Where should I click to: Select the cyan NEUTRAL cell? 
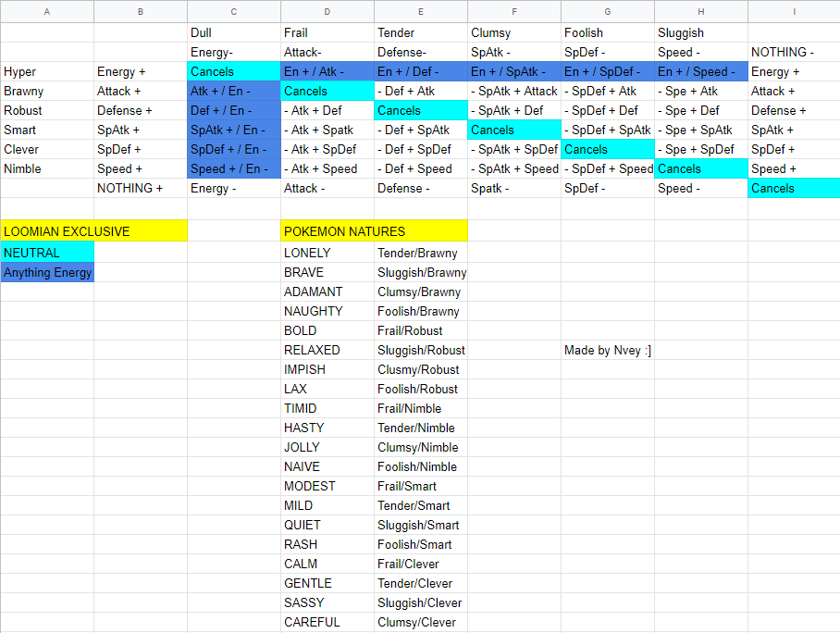(47, 253)
